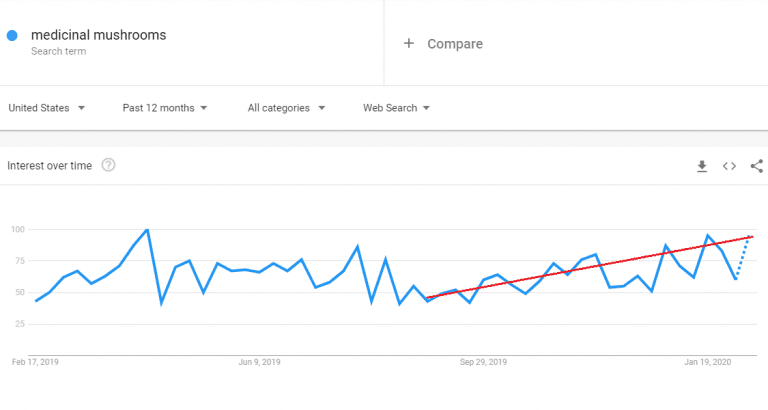
Task: Click the Interest over time heading
Action: (49, 166)
